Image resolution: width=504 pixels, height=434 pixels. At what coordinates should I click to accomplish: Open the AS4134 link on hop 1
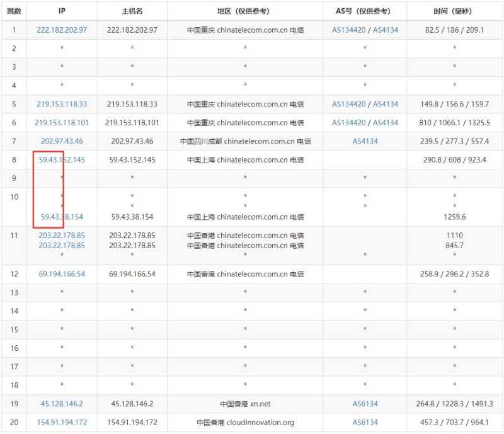[x=385, y=29]
